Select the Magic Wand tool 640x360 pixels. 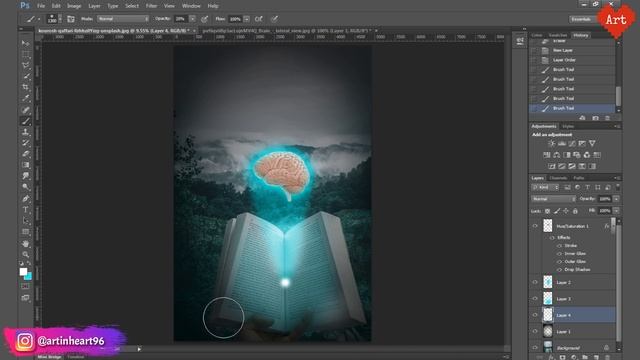tap(26, 76)
